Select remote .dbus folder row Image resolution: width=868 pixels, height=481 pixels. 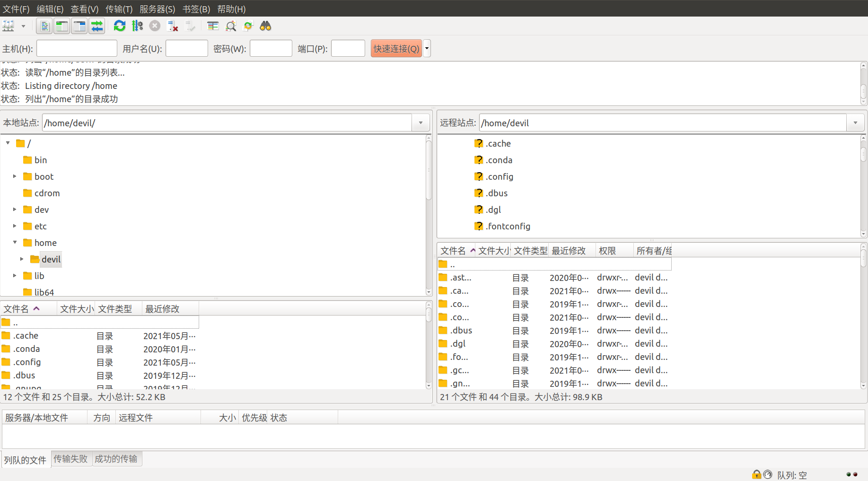point(554,331)
